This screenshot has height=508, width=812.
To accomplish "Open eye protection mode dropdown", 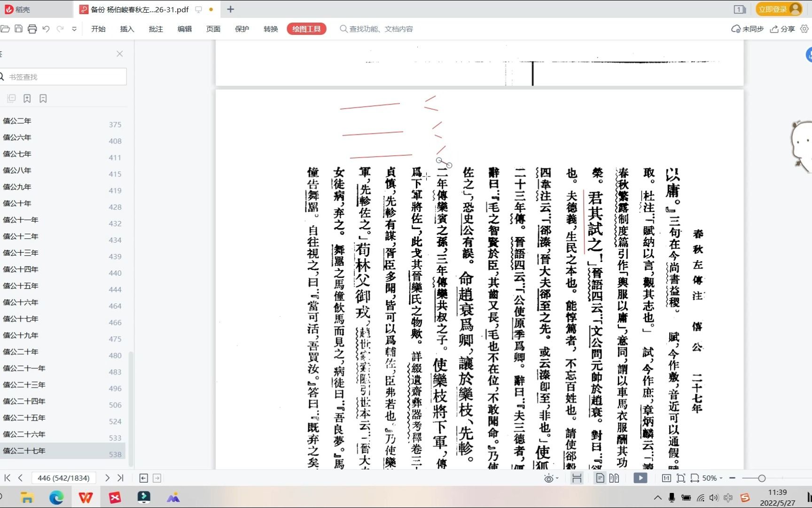I will [x=551, y=478].
